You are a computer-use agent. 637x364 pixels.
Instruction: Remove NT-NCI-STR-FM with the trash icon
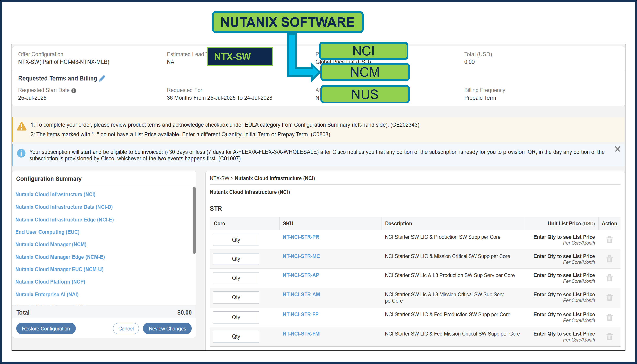(609, 336)
